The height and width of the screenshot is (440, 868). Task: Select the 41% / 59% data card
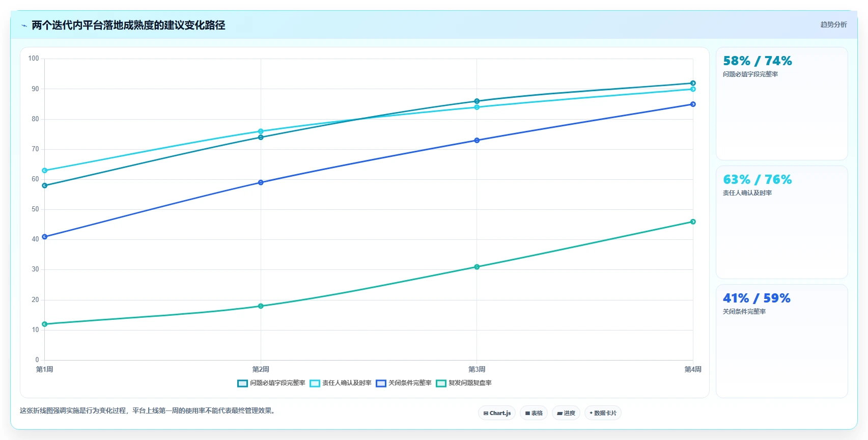coord(781,341)
